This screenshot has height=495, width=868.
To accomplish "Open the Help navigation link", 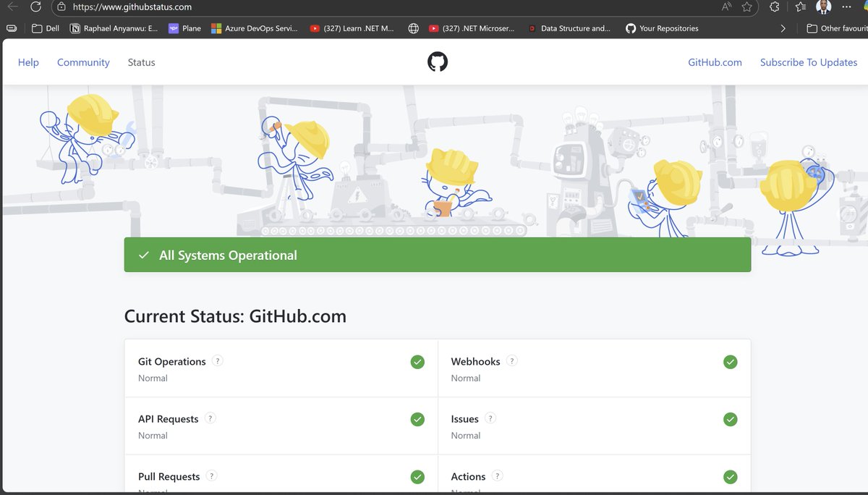I will point(28,62).
